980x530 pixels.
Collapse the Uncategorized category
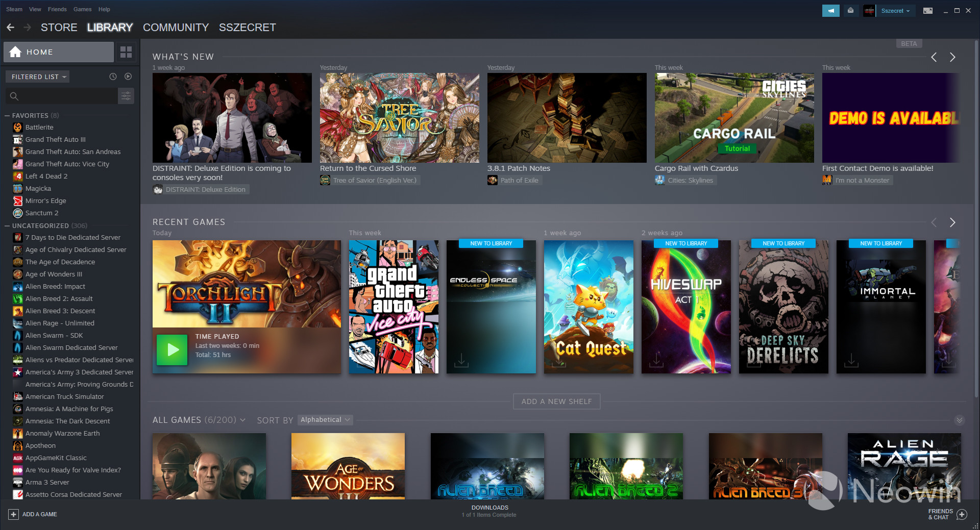(7, 225)
